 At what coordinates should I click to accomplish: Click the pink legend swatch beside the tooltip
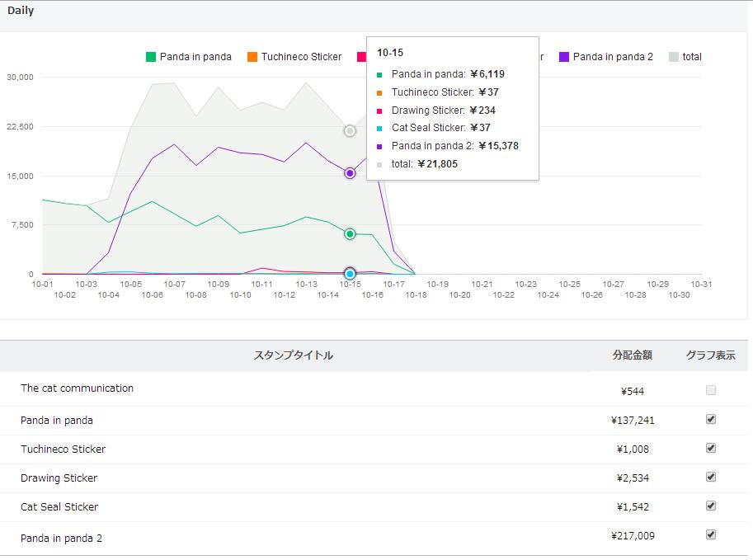coord(361,57)
